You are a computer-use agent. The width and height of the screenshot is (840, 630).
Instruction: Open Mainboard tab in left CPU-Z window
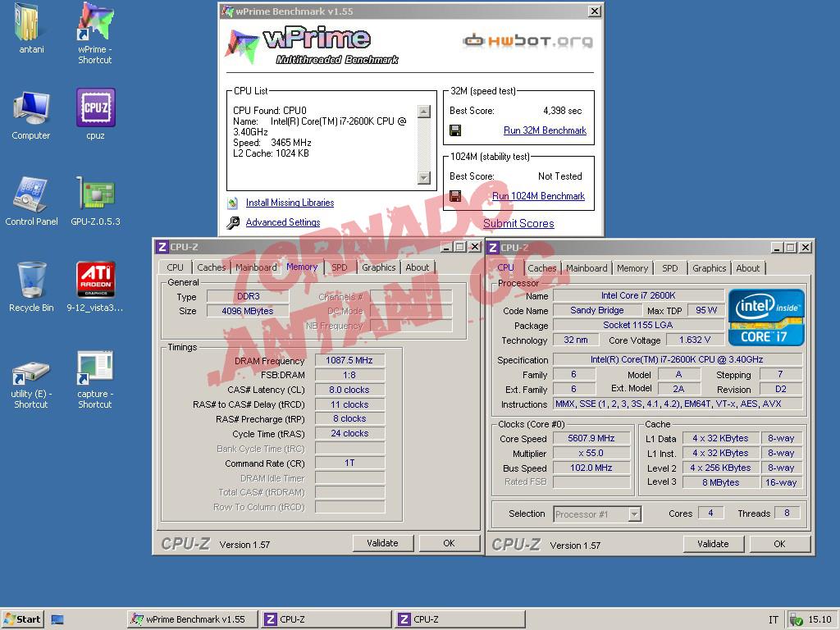click(256, 267)
